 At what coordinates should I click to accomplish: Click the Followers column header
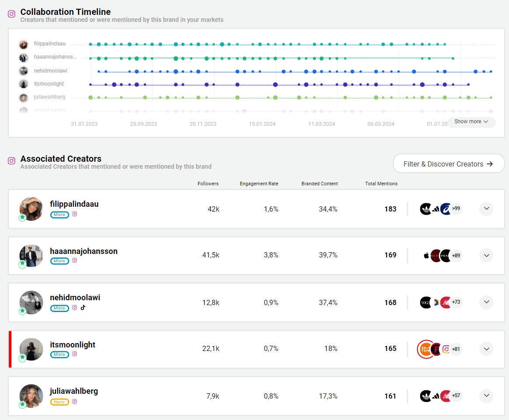click(208, 184)
